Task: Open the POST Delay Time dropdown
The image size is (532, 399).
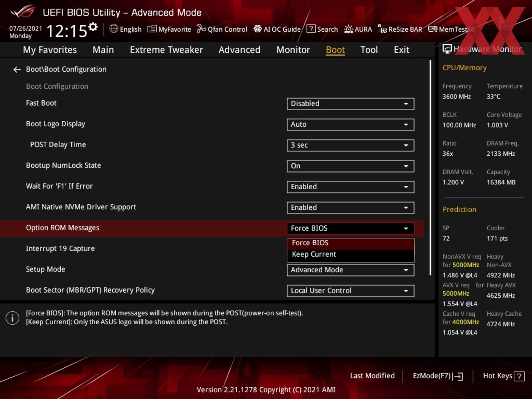Action: coord(350,145)
